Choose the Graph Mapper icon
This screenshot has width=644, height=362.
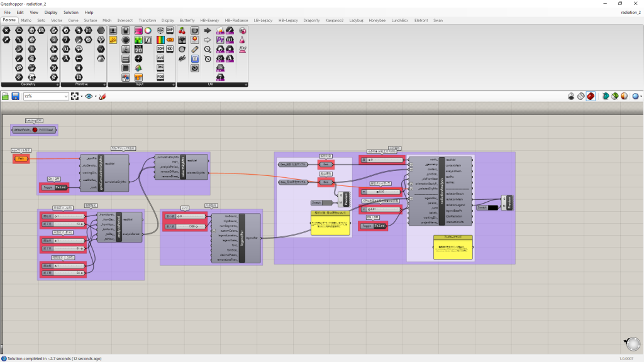click(x=148, y=40)
